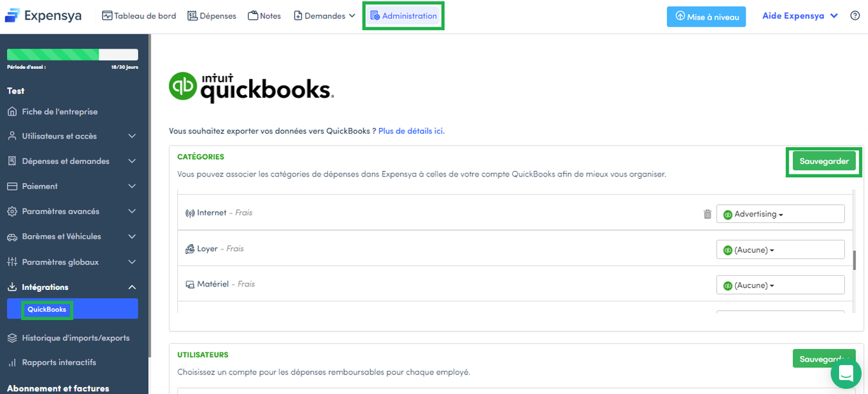Image resolution: width=868 pixels, height=394 pixels.
Task: Expand Utilisateurs et accès
Action: [x=72, y=136]
